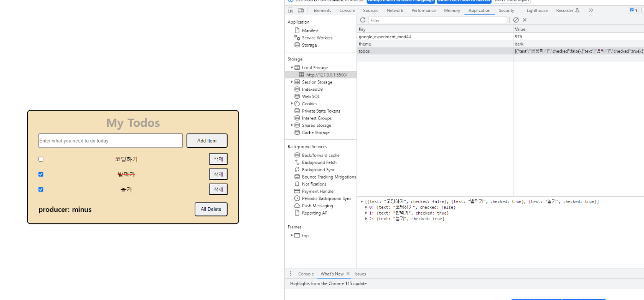The image size is (644, 300).
Task: Uncheck the 놀기 todo checkbox
Action: pyautogui.click(x=41, y=189)
